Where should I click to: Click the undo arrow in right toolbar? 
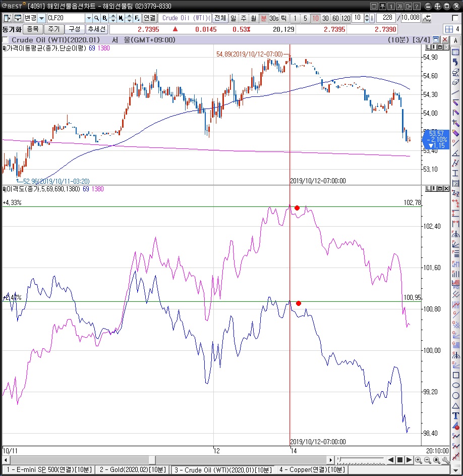click(x=456, y=62)
